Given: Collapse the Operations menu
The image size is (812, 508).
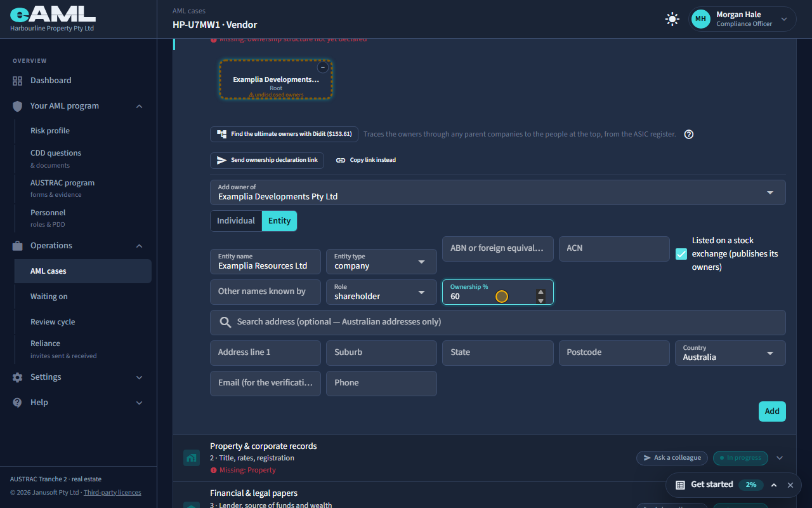Looking at the screenshot, I should point(140,246).
